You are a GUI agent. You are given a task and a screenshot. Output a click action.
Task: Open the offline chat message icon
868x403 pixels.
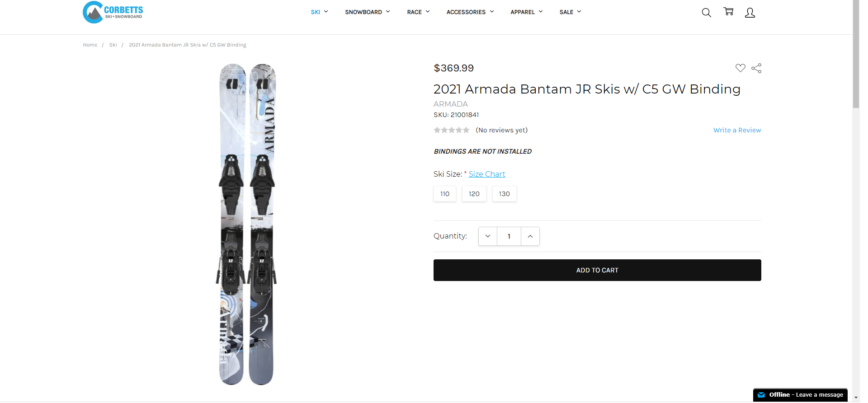(761, 394)
